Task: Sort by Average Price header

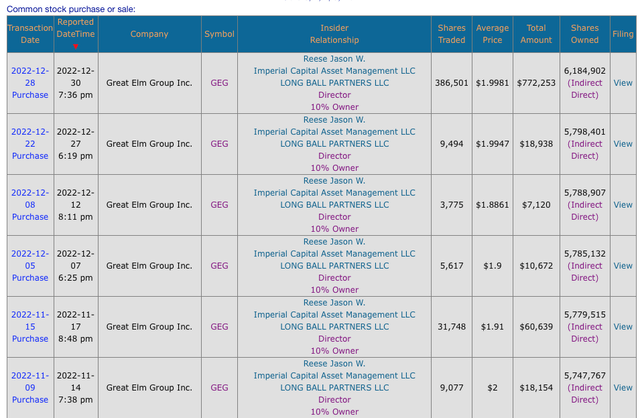Action: click(492, 34)
